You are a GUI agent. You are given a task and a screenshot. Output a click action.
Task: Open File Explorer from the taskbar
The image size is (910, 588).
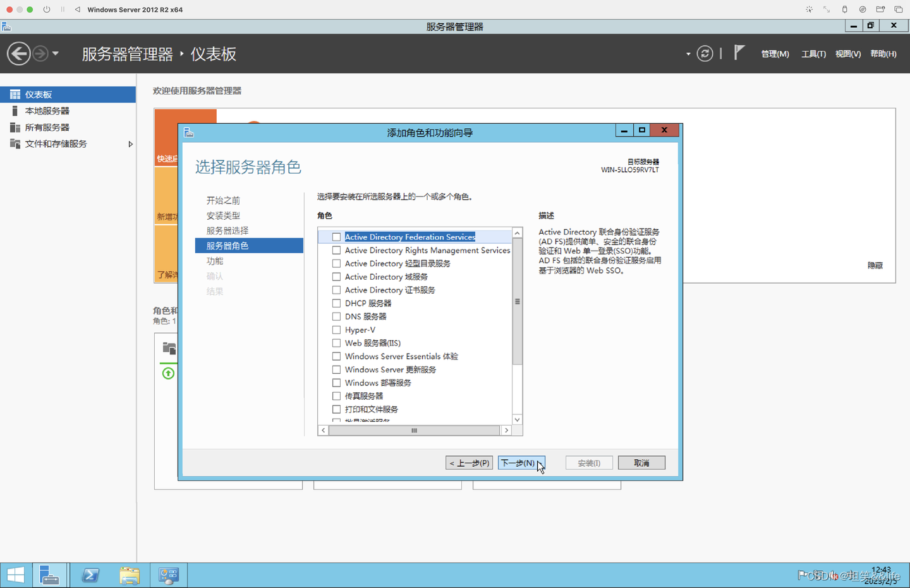point(130,575)
